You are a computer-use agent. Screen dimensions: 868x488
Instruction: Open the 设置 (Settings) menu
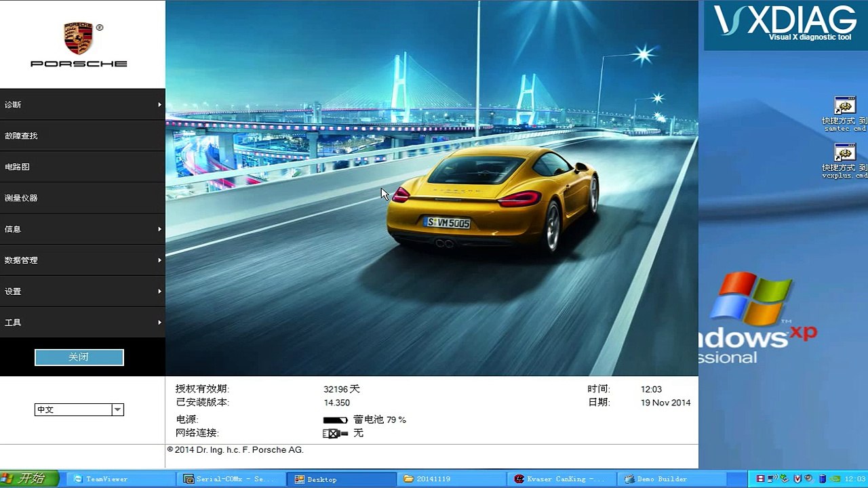click(82, 291)
